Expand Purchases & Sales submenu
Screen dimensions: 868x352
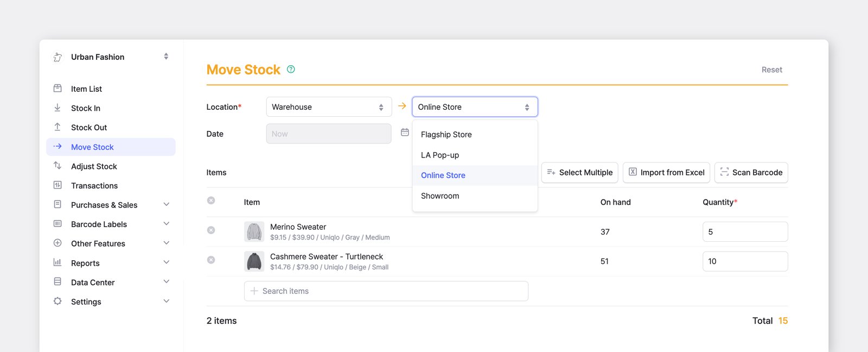167,205
